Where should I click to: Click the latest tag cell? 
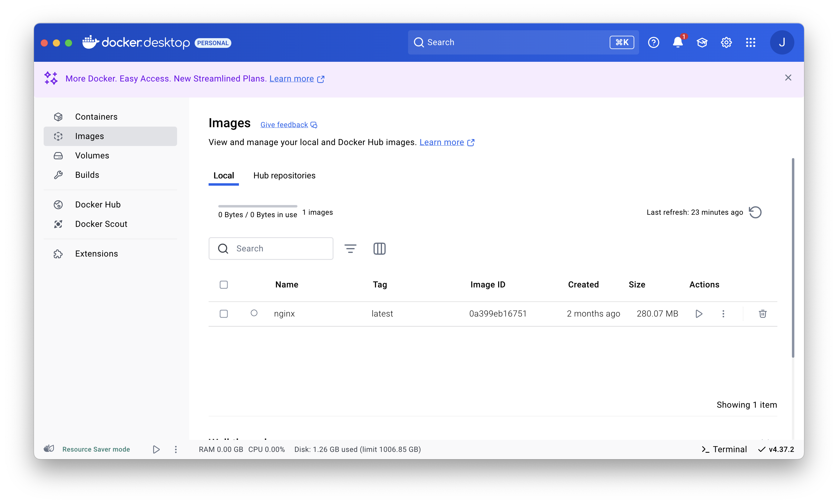(x=382, y=314)
